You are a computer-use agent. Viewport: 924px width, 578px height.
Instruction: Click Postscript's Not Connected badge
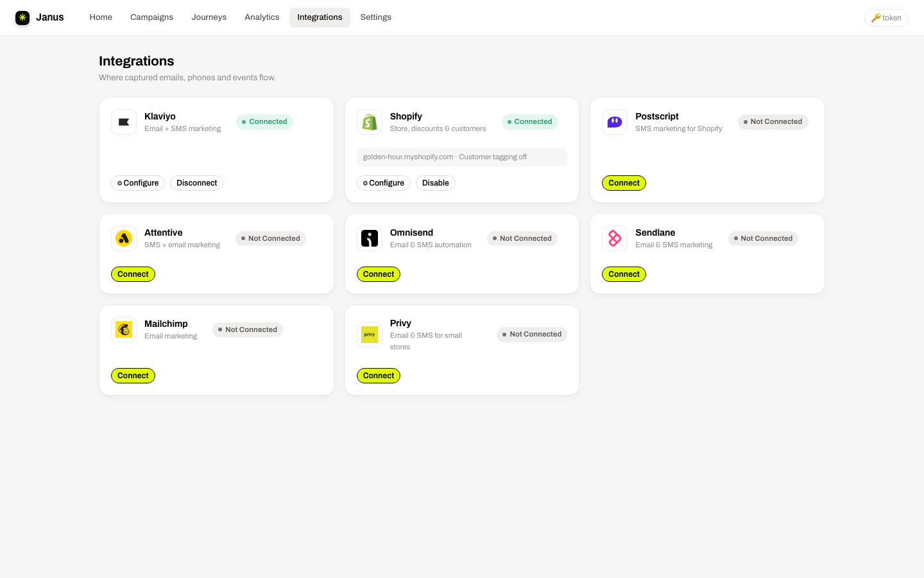click(773, 122)
